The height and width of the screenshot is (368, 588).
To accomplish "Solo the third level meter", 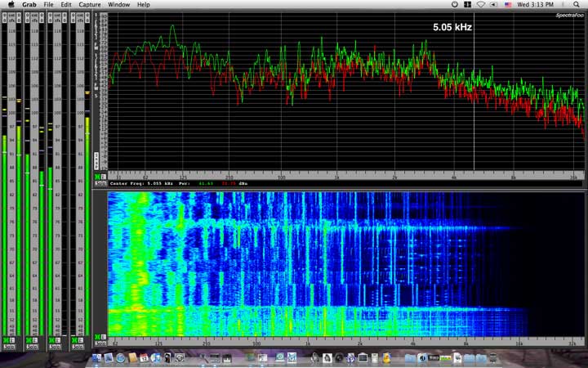I will 55,346.
